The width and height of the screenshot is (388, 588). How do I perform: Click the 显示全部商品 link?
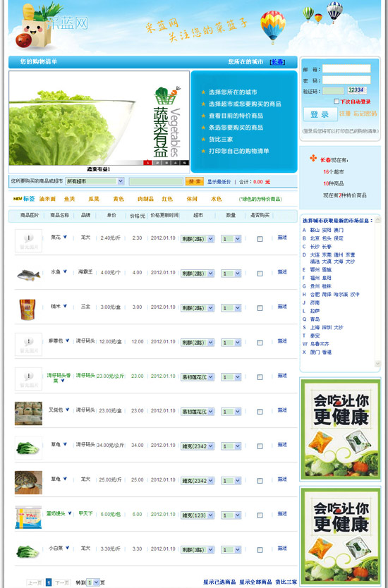[255, 582]
